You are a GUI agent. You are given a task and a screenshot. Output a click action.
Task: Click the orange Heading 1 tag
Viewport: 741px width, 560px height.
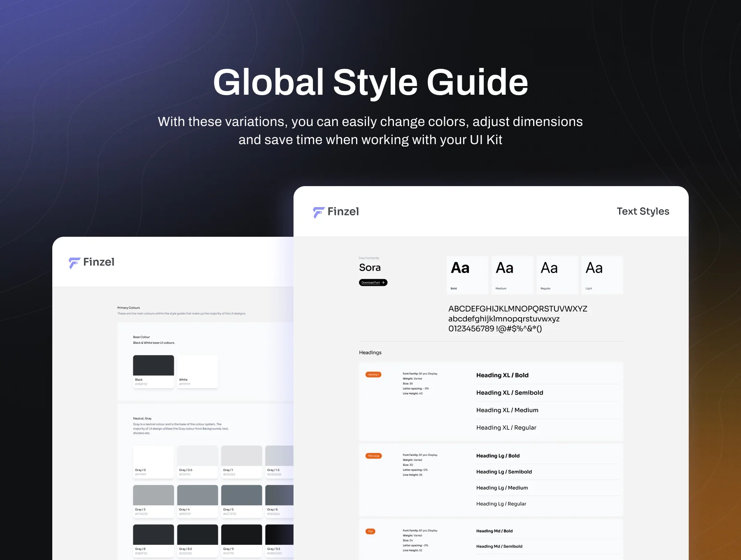coord(373,375)
